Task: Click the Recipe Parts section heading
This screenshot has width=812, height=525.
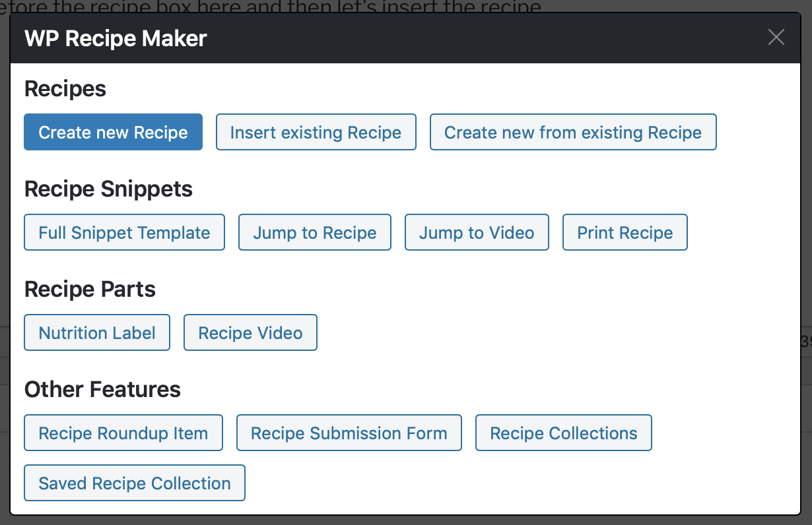Action: [90, 290]
